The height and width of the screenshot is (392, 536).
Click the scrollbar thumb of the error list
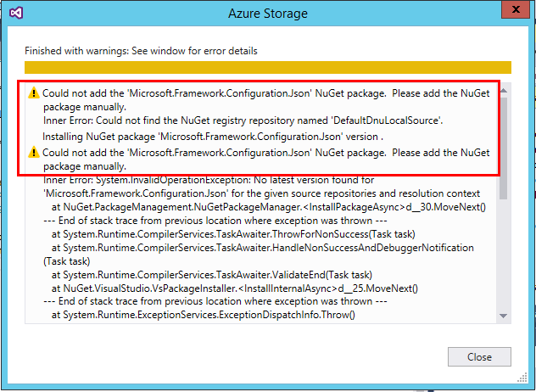click(x=503, y=148)
